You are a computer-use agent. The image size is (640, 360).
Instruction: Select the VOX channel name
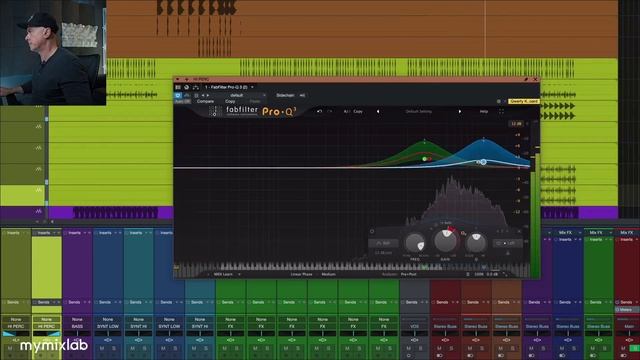coord(414,327)
